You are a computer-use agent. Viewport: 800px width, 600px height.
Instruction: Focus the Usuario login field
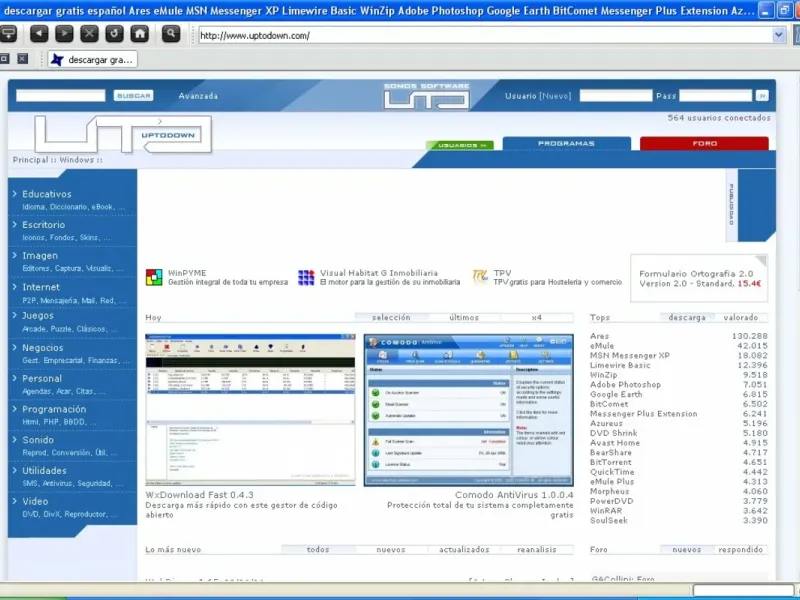(x=616, y=95)
